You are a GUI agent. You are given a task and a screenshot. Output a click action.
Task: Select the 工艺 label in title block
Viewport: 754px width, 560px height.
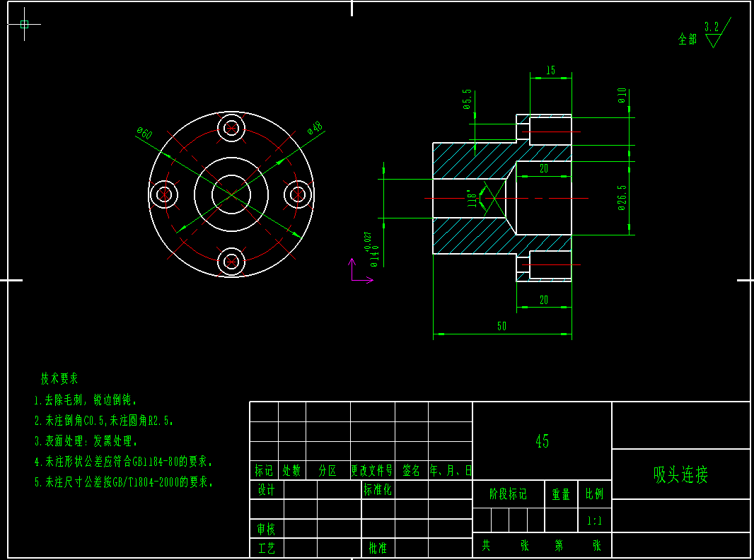pos(266,549)
